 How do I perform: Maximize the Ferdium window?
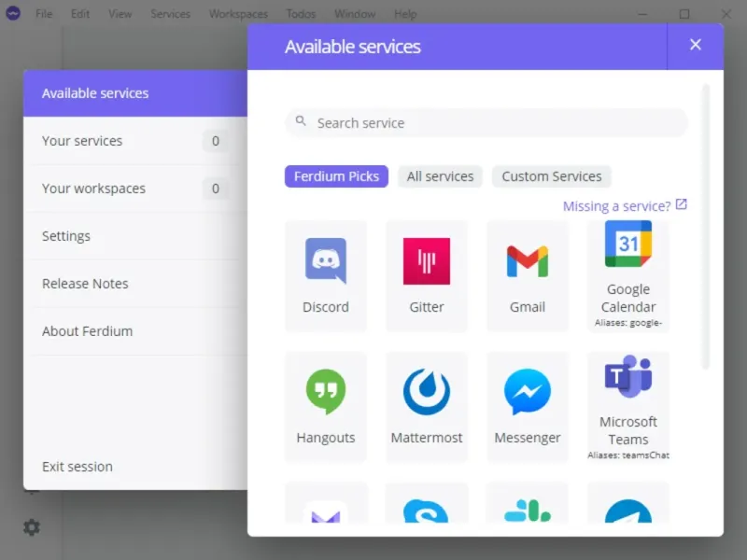[x=684, y=14]
